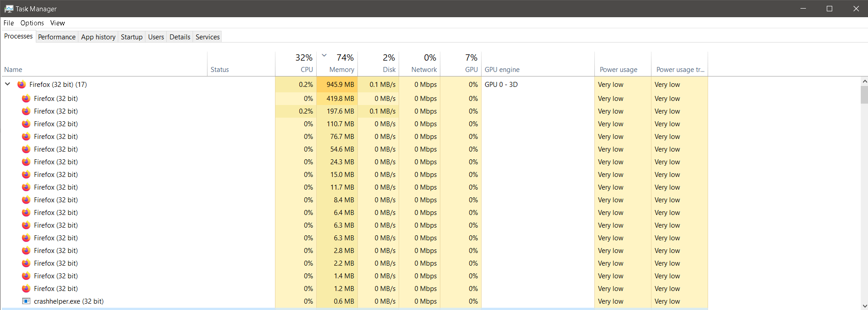Click the Firefox icon in the 24.3 MB row

[x=26, y=162]
